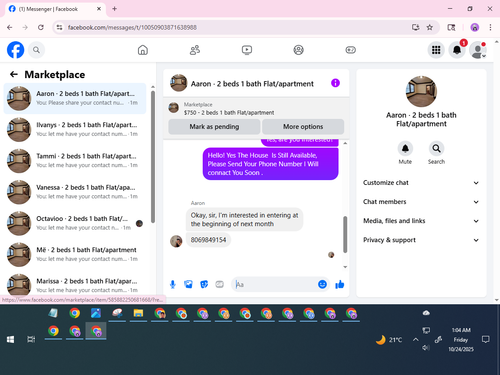Click Mark as pending button

click(214, 127)
